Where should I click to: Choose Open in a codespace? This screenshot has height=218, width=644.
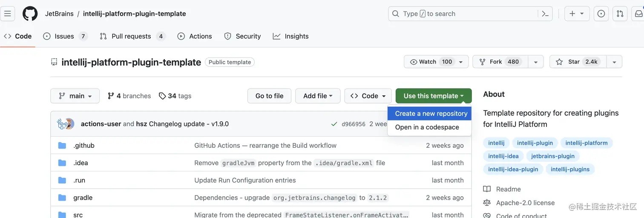427,127
